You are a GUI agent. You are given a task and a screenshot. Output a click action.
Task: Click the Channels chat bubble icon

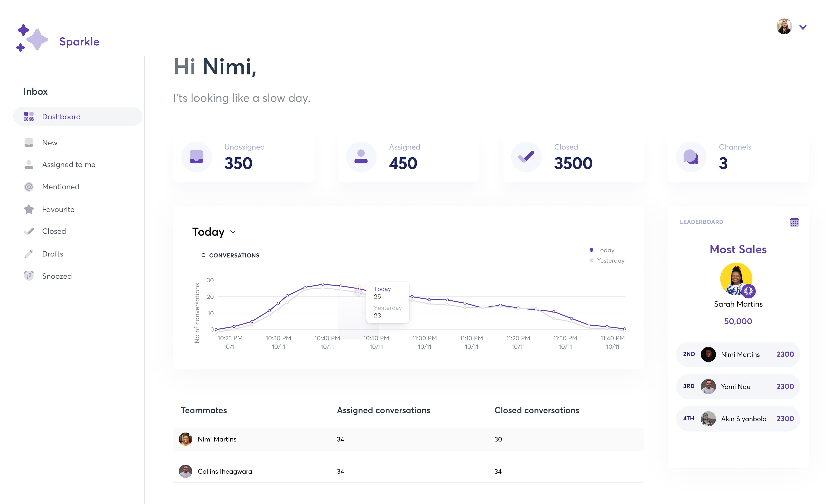tap(691, 157)
